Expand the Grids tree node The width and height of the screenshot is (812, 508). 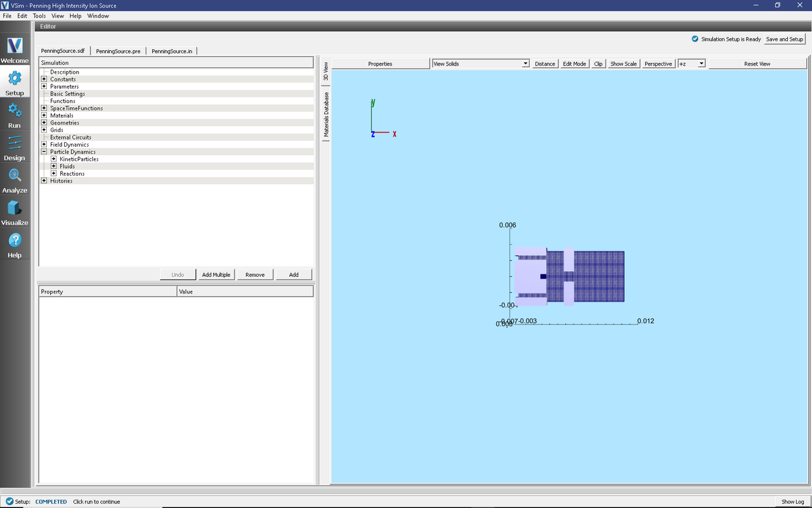44,130
